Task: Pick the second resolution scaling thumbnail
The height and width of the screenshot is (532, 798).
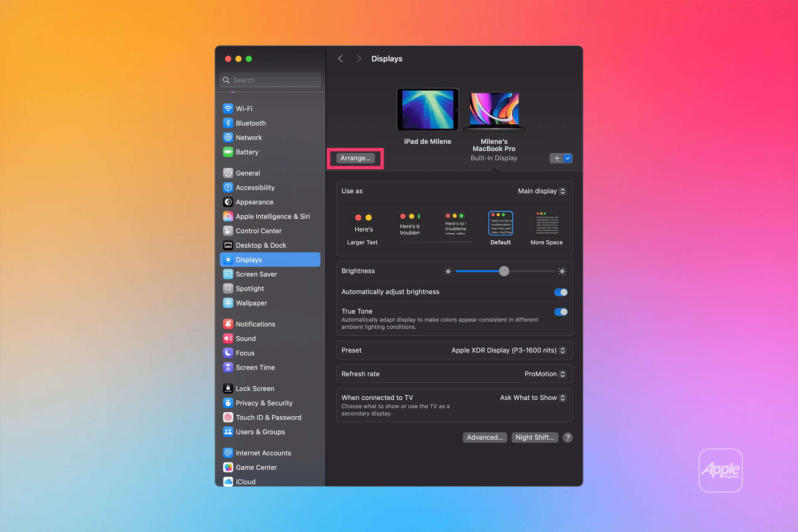Action: click(409, 224)
